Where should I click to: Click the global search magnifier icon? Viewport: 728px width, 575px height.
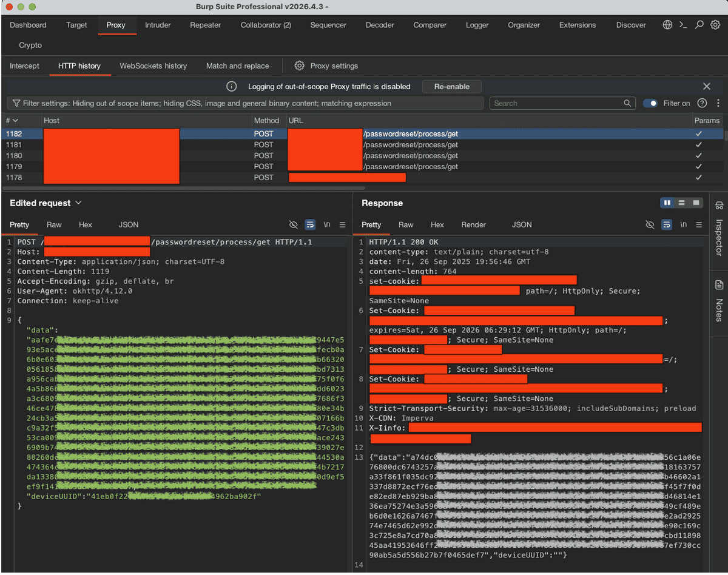pos(699,25)
